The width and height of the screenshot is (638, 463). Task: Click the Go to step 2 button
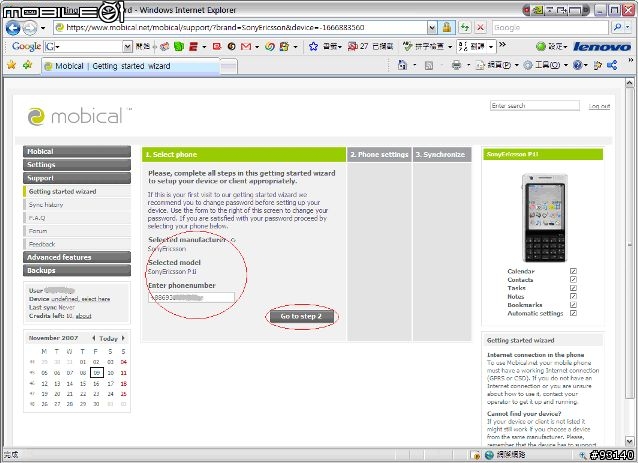point(301,316)
